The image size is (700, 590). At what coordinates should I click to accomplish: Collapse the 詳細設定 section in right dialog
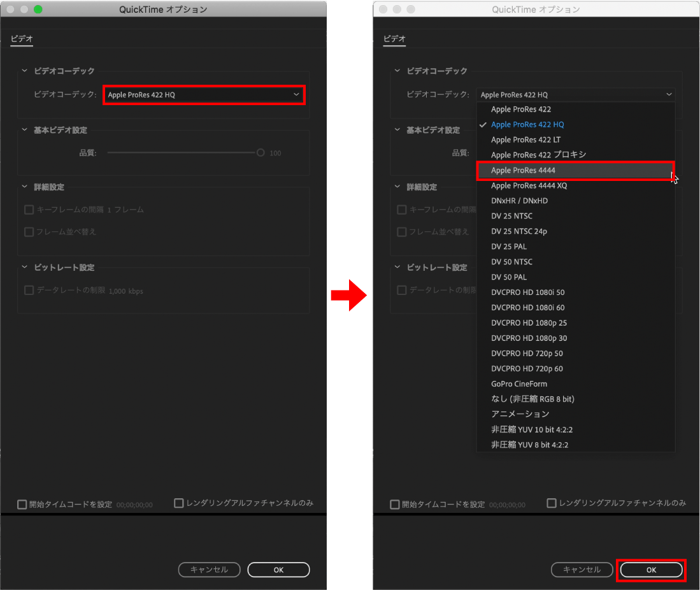[397, 187]
